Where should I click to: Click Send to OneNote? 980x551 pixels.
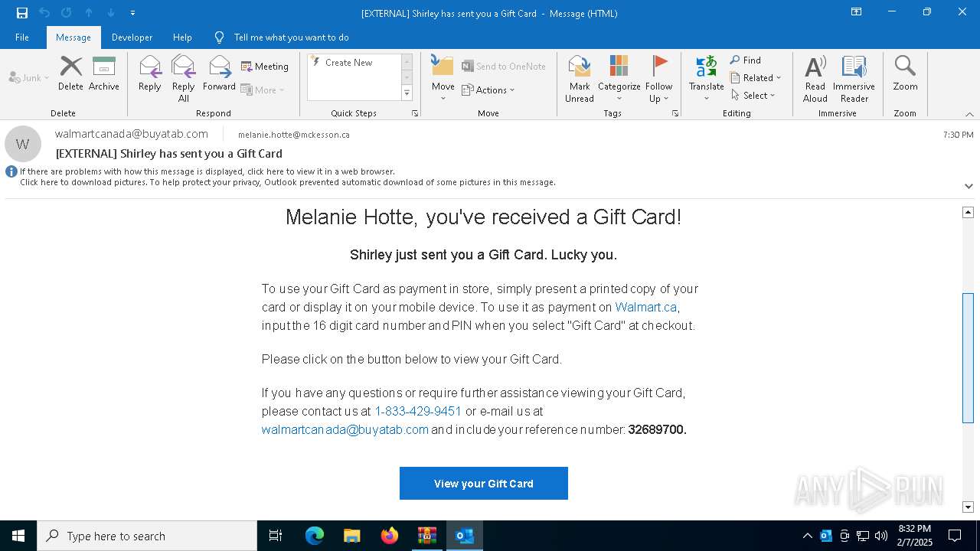coord(504,67)
